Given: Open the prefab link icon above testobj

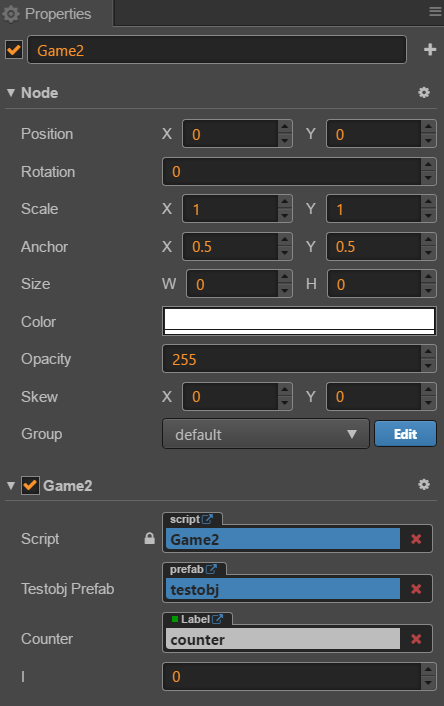Looking at the screenshot, I should 211,569.
